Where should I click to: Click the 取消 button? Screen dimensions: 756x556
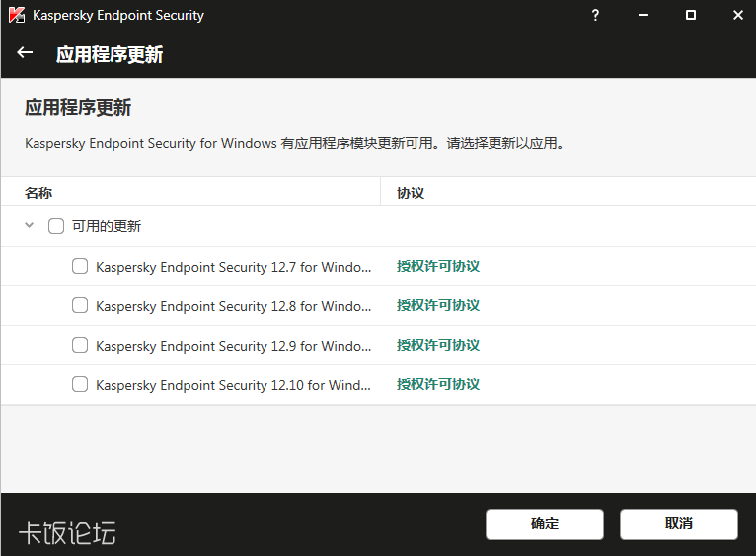click(x=678, y=524)
